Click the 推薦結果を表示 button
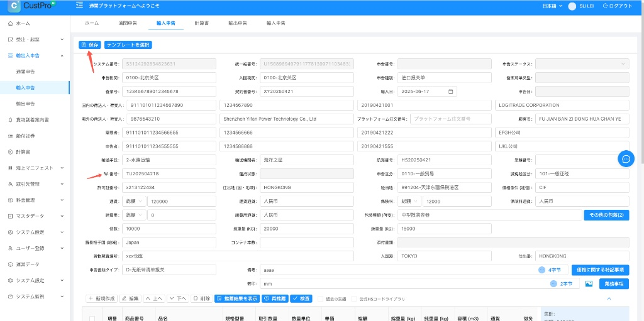The image size is (644, 321). pos(237,298)
